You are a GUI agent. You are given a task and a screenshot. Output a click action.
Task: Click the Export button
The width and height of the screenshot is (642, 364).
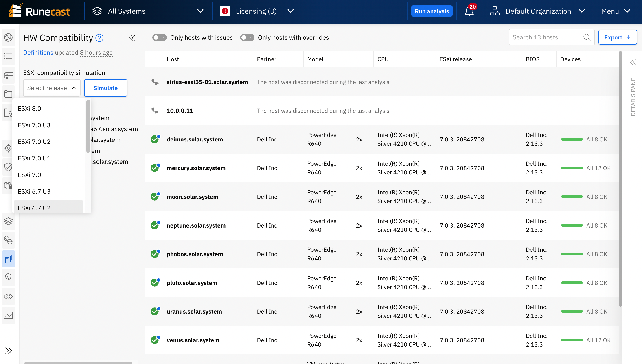618,37
